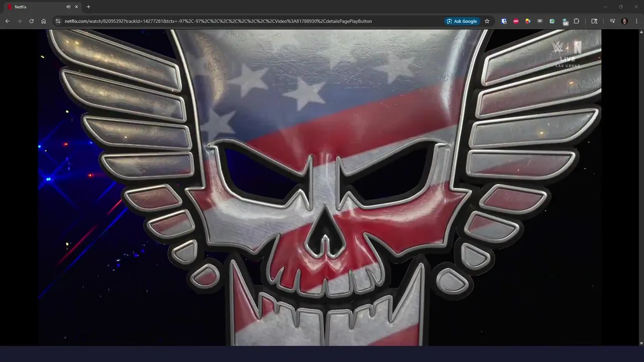644x362 pixels.
Task: Open the Bitwarden shield extension
Action: pos(504,21)
